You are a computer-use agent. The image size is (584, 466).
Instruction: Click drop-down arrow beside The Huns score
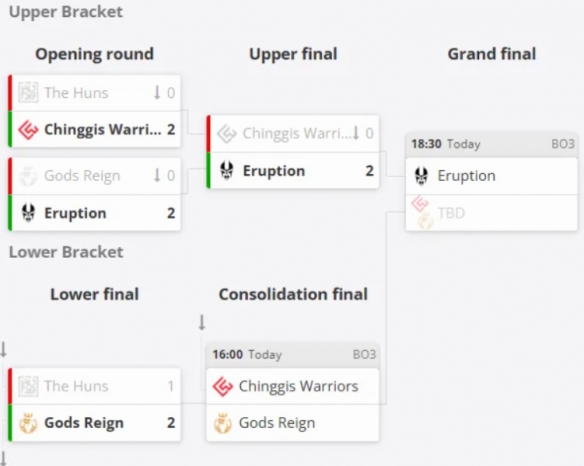157,92
